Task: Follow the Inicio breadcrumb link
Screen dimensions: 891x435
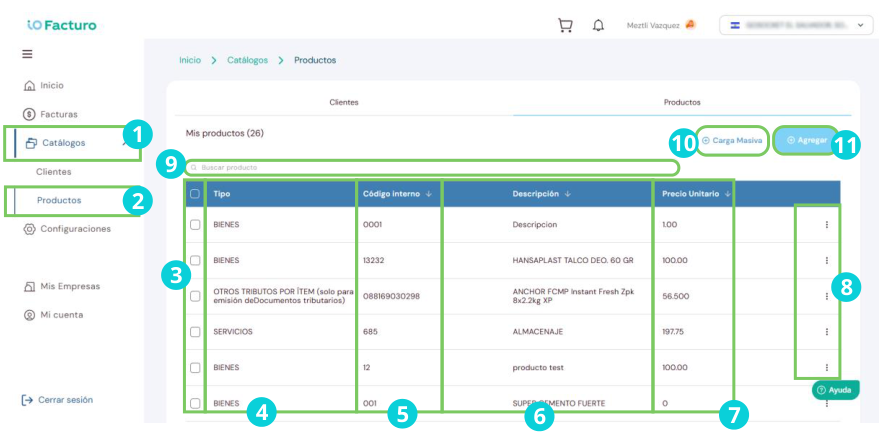Action: (190, 60)
